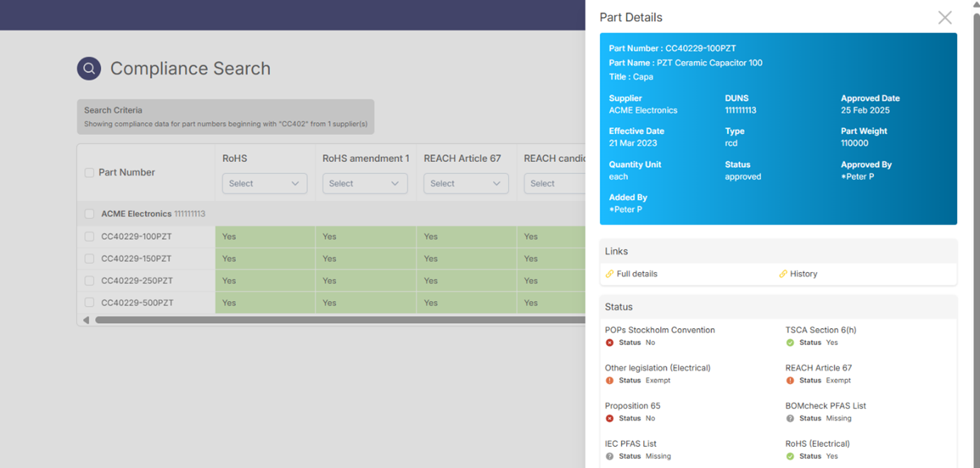Toggle the Part Number select-all checkbox

[89, 173]
